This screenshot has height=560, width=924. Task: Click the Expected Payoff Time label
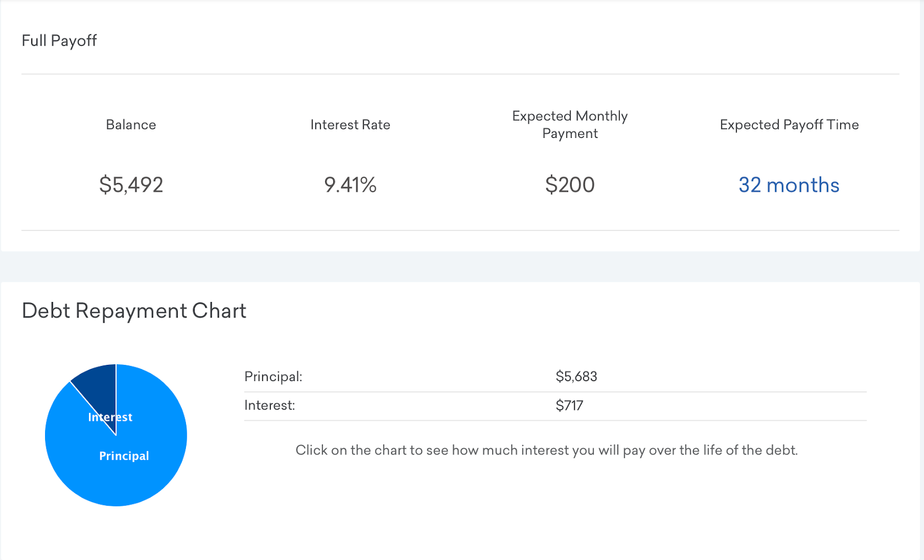(789, 125)
